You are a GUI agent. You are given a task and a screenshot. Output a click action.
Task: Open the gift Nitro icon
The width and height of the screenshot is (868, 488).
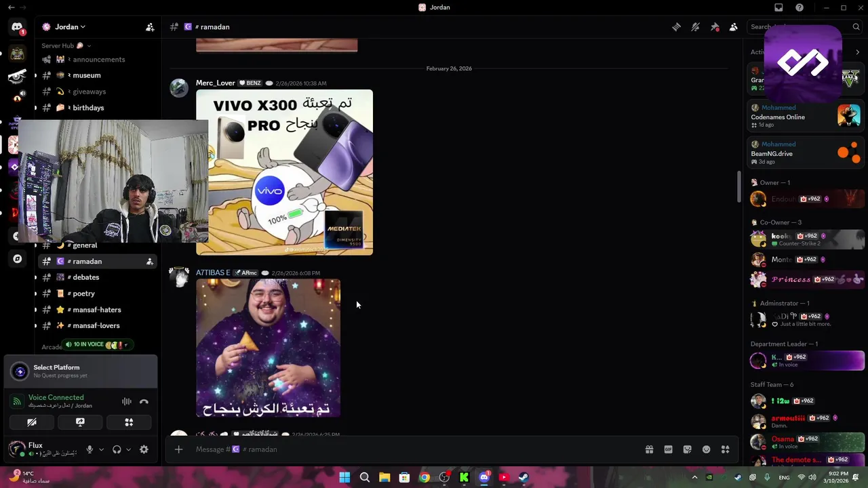coord(649,449)
